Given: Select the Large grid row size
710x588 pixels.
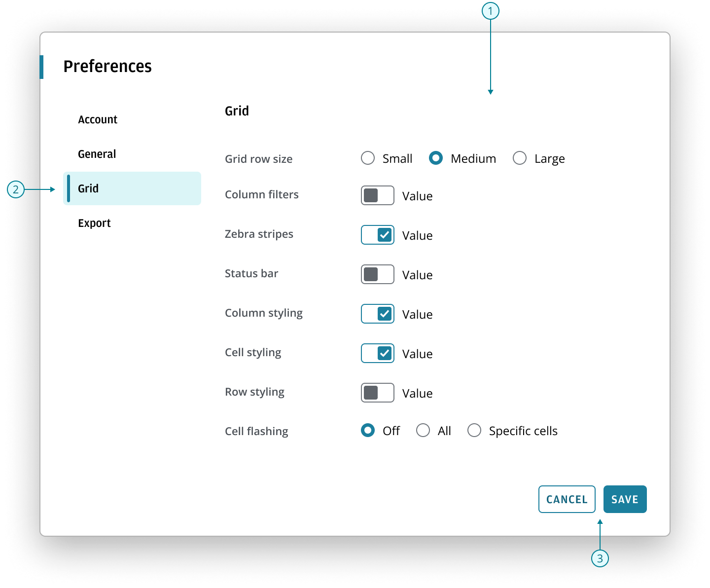Looking at the screenshot, I should point(519,158).
